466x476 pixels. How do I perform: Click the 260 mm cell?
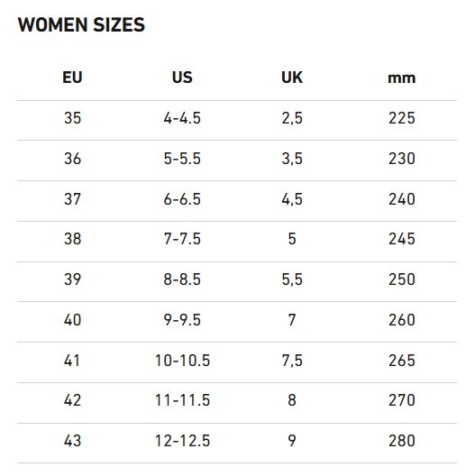coord(402,320)
